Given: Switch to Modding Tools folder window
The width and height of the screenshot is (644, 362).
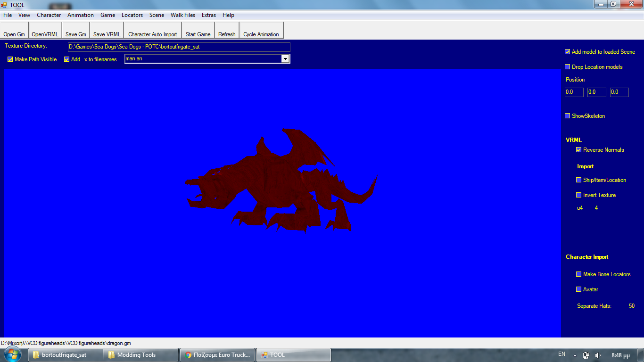Looking at the screenshot, I should coord(141,355).
